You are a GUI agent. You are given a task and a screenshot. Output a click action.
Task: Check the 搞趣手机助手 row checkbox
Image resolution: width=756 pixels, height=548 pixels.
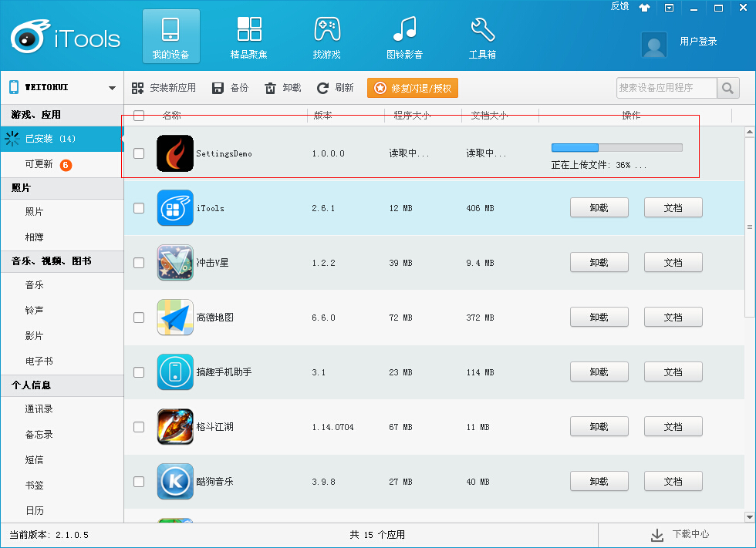tap(139, 372)
